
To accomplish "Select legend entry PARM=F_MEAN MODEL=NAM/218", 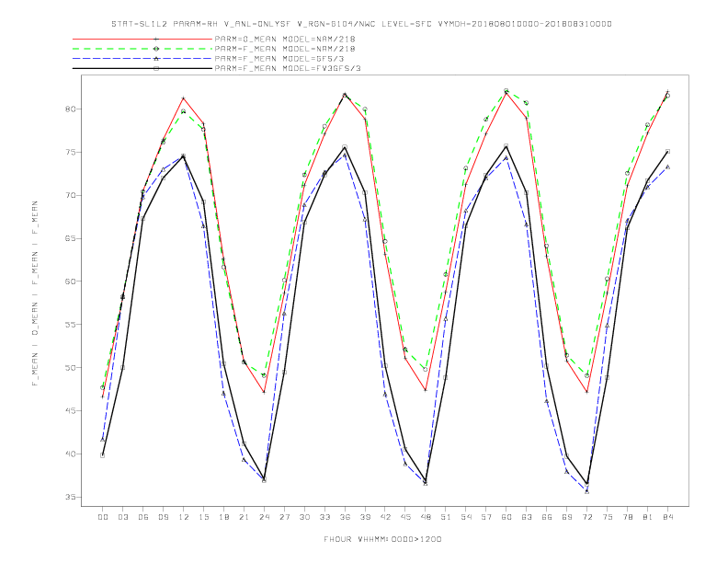I will point(285,49).
